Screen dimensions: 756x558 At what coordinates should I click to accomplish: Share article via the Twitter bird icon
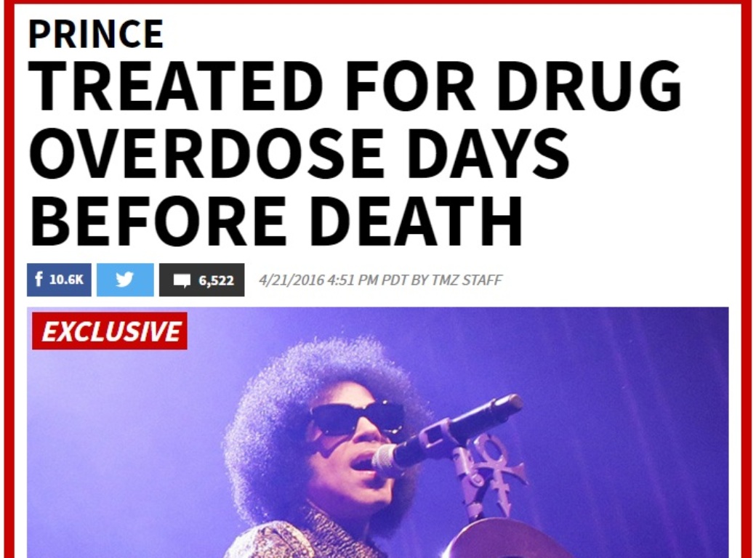click(x=125, y=280)
